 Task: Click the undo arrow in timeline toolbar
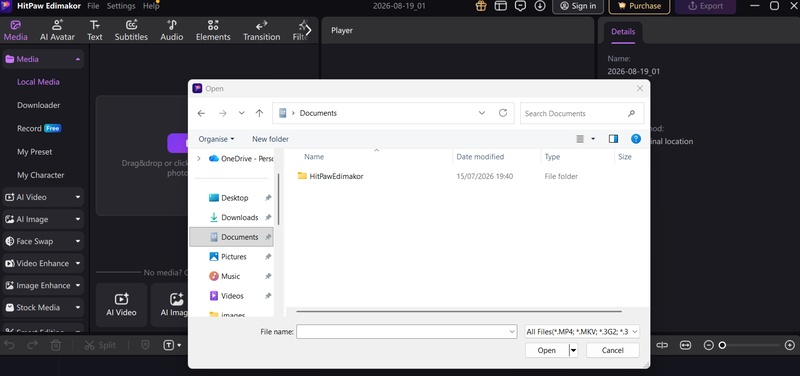(9, 345)
